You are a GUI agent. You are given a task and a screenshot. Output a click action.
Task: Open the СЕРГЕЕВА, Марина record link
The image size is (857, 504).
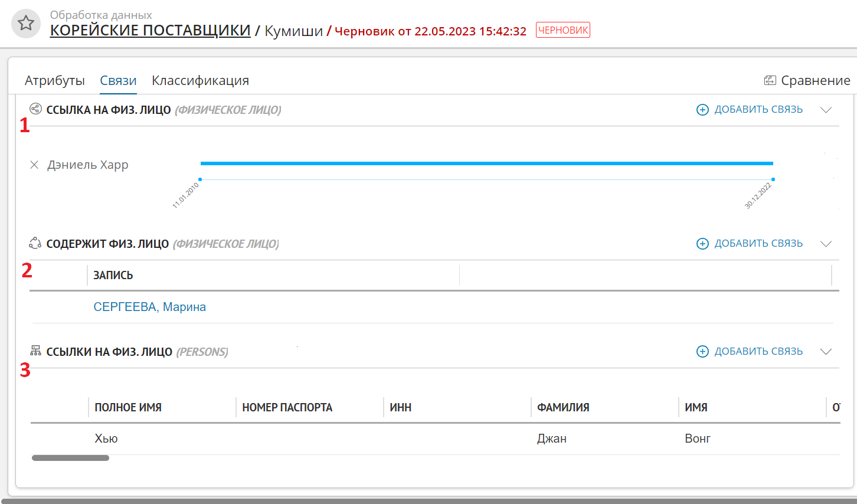click(x=150, y=307)
